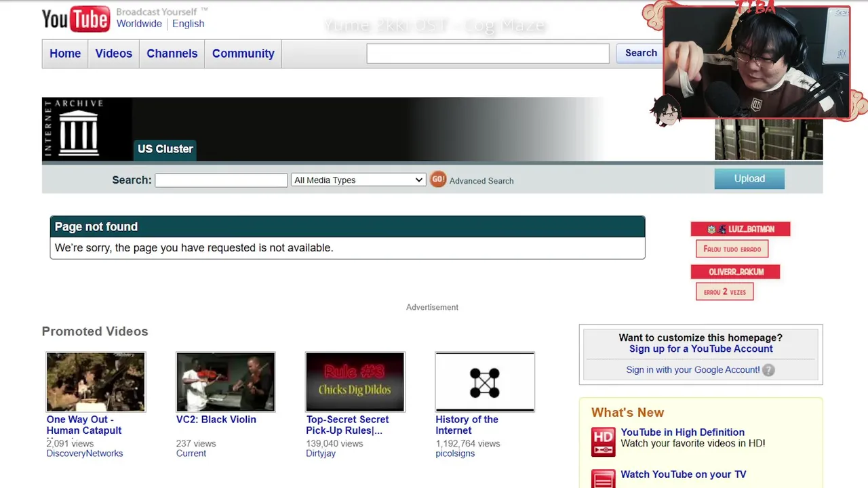Viewport: 868px width, 488px height.
Task: Open the picolsigns channel link
Action: (455, 453)
